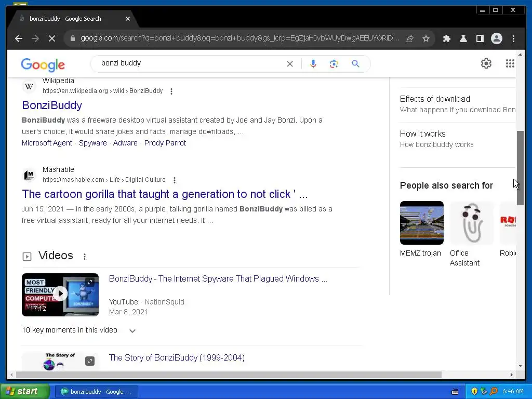
Task: Click the scrollbar up arrow
Action: point(520,54)
